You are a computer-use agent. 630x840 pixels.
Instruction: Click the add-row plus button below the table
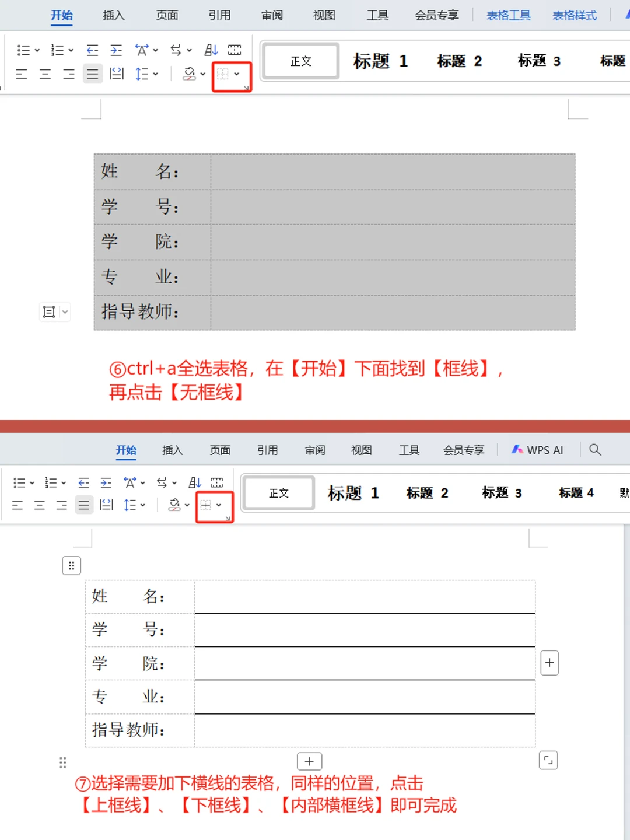pyautogui.click(x=309, y=761)
